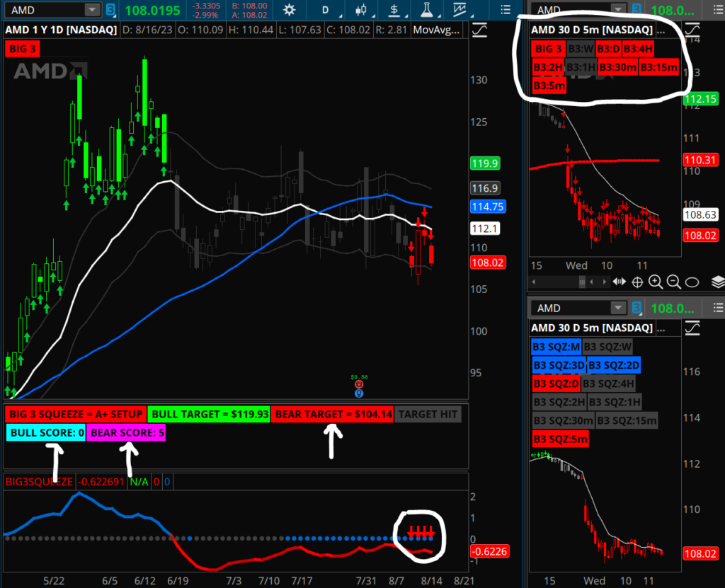The height and width of the screenshot is (588, 725).
Task: Click the magenta BEAR SCORE: 5 label
Action: point(126,432)
